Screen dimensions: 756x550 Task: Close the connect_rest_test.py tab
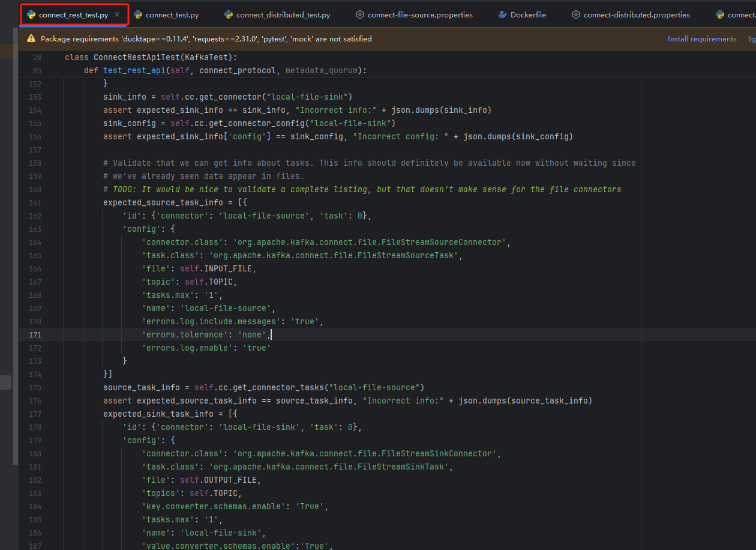[x=117, y=14]
